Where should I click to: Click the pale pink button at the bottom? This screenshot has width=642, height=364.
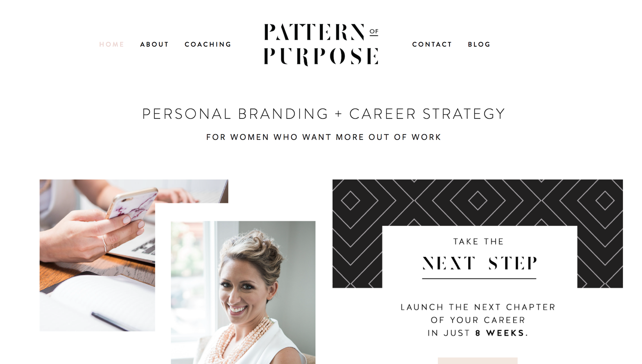478,360
